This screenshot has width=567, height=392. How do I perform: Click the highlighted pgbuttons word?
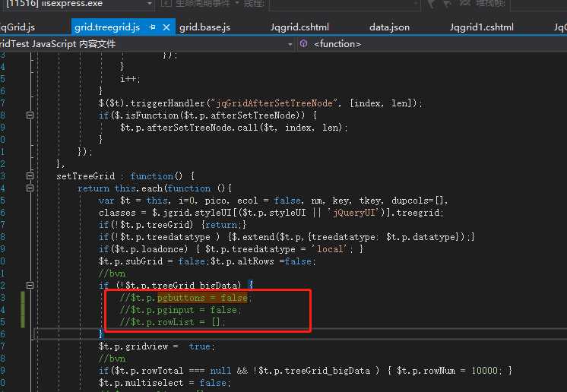181,298
